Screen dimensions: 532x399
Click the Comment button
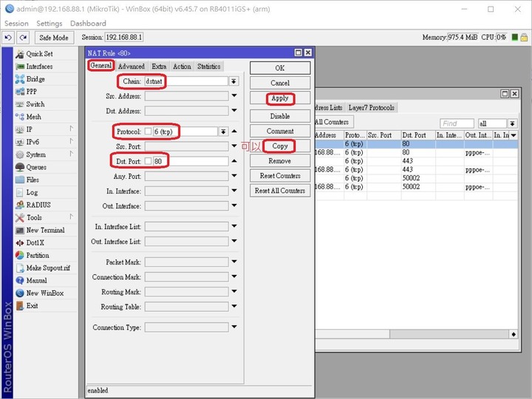[280, 131]
